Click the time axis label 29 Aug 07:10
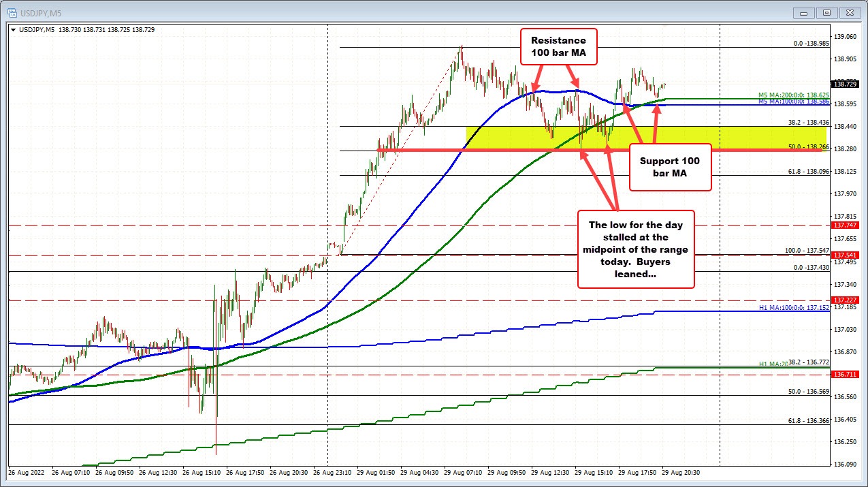Viewport: 868px width, 487px height. click(x=464, y=471)
